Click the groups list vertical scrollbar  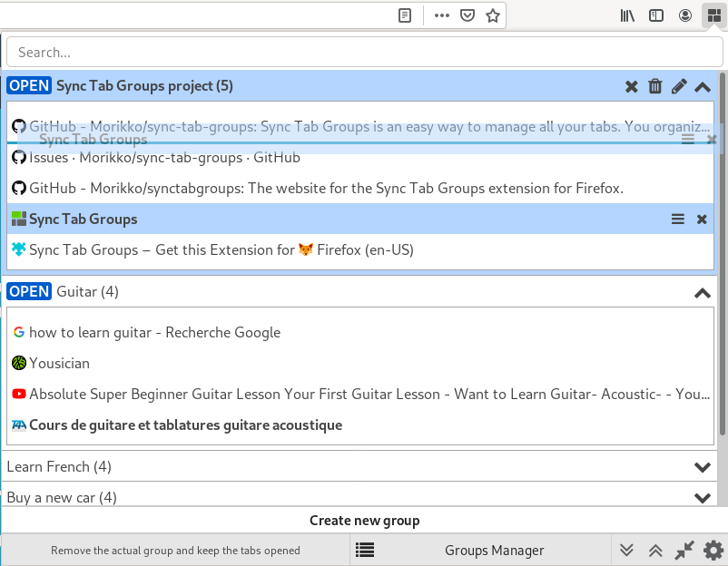[x=723, y=253]
